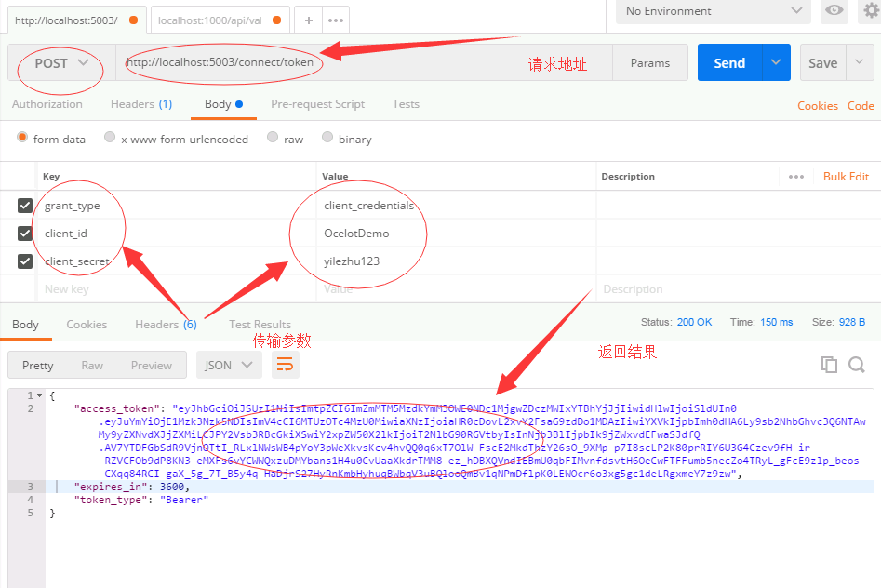Click the request URL input field
This screenshot has width=881, height=588.
(x=364, y=62)
